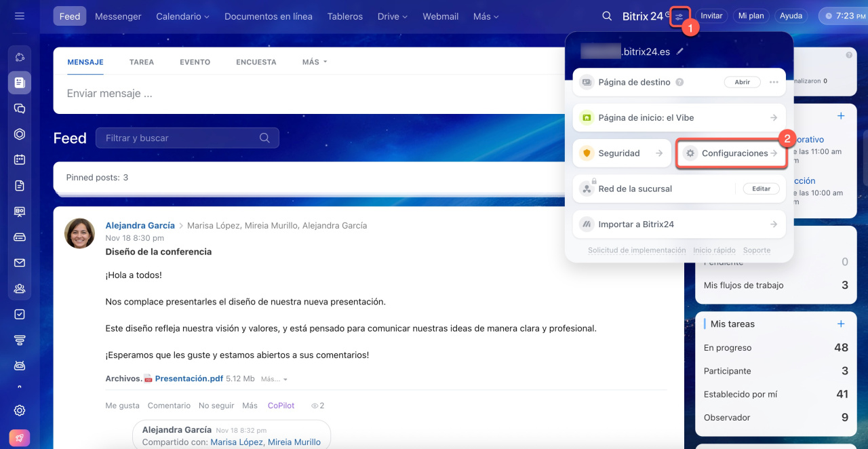868x449 pixels.
Task: Click the three-dots icon for Página de destino
Action: pyautogui.click(x=774, y=82)
